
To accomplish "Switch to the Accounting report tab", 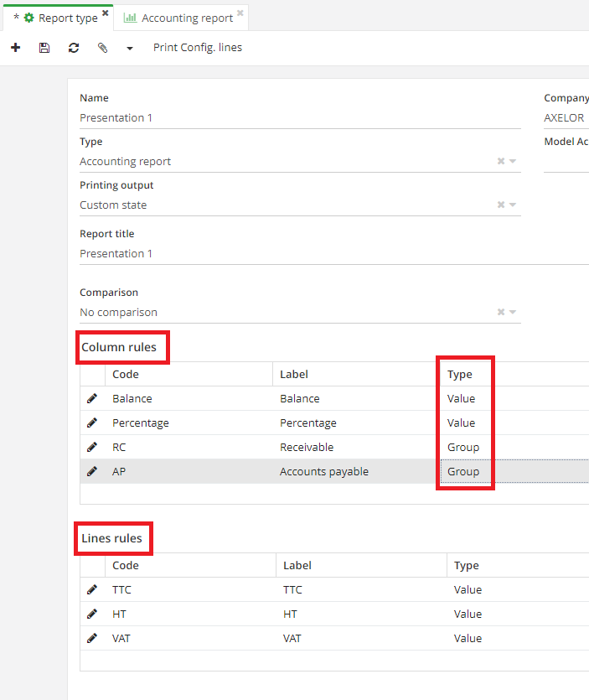I will pyautogui.click(x=186, y=18).
